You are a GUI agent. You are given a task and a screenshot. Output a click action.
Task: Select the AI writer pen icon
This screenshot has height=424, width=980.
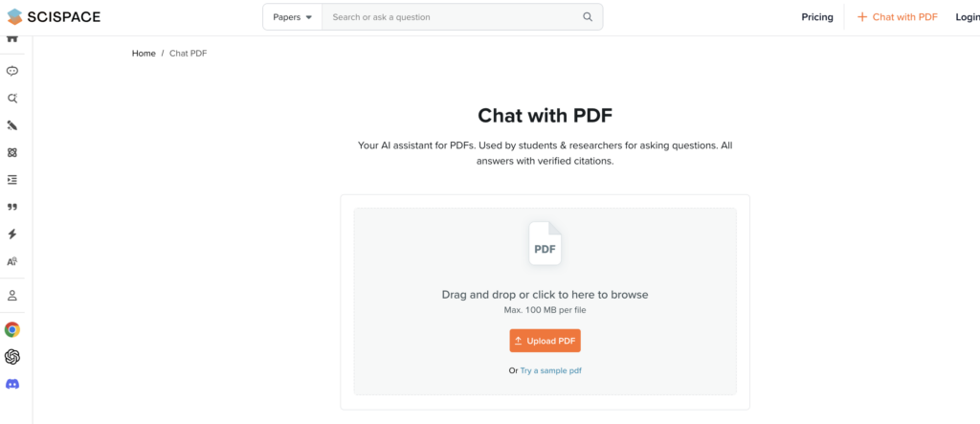click(x=11, y=125)
